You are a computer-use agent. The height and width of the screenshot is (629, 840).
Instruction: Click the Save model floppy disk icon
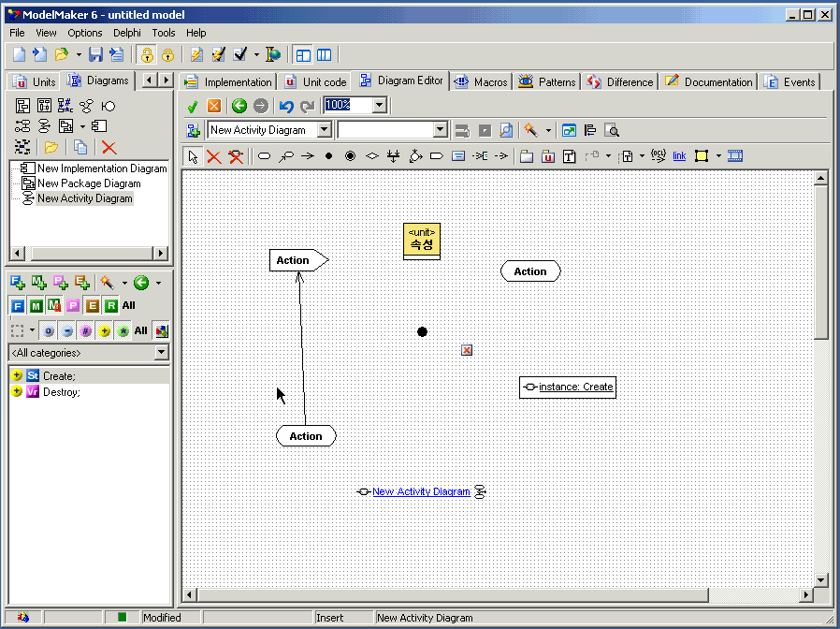pos(94,55)
